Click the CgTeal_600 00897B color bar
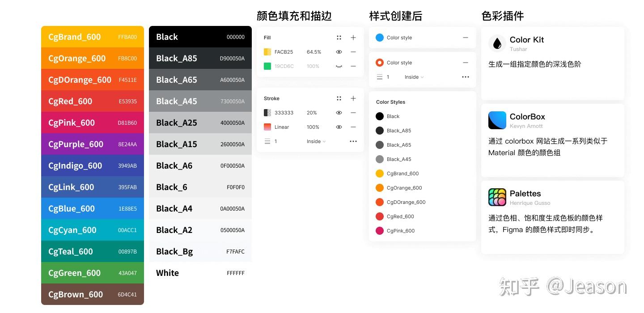 [x=93, y=251]
